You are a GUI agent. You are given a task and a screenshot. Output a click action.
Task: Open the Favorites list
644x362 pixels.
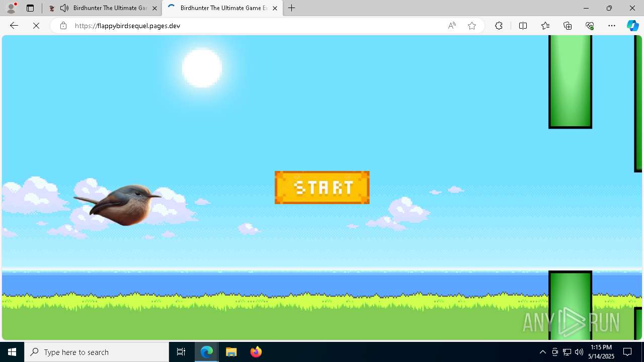click(545, 26)
